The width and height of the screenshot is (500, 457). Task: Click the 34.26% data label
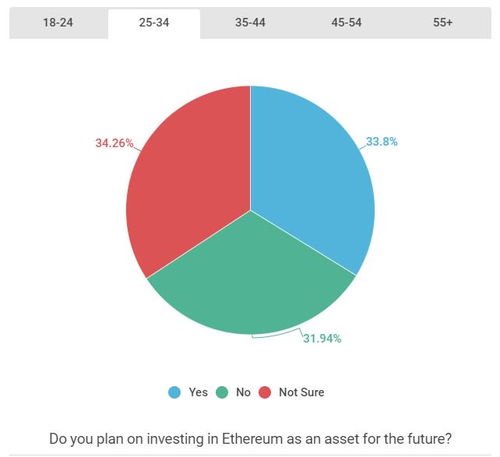114,143
